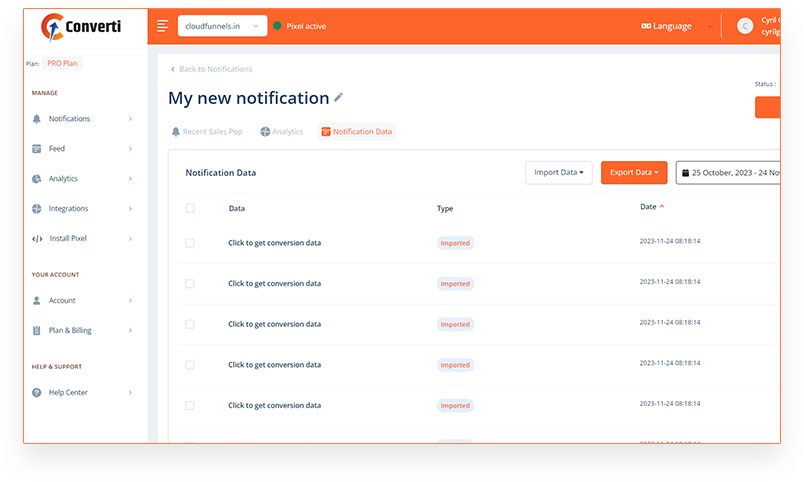Check the first Imported row checkbox
Screen dimensions: 804x482
click(190, 243)
